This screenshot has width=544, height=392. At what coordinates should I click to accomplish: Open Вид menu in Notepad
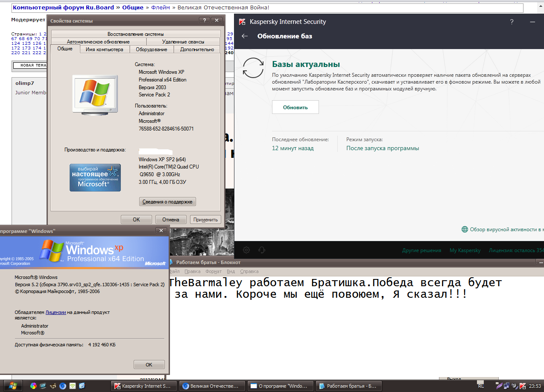coord(231,271)
